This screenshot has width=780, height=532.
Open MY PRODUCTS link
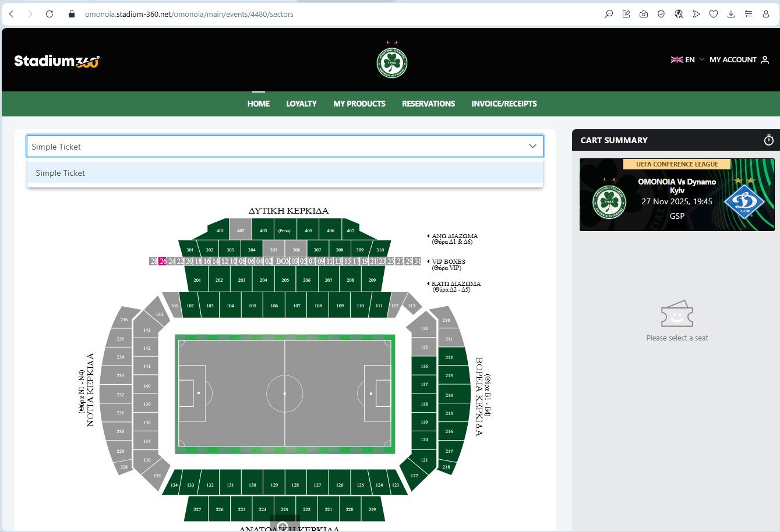(359, 104)
